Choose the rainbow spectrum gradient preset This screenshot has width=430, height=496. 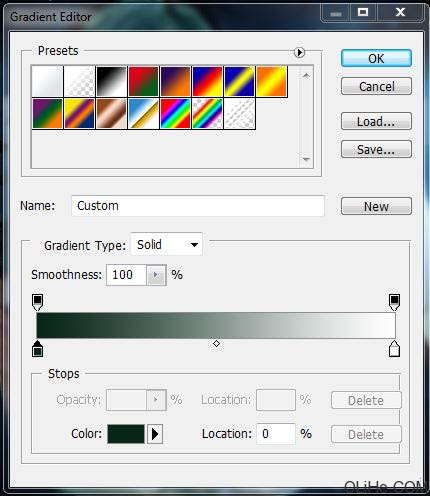point(176,113)
